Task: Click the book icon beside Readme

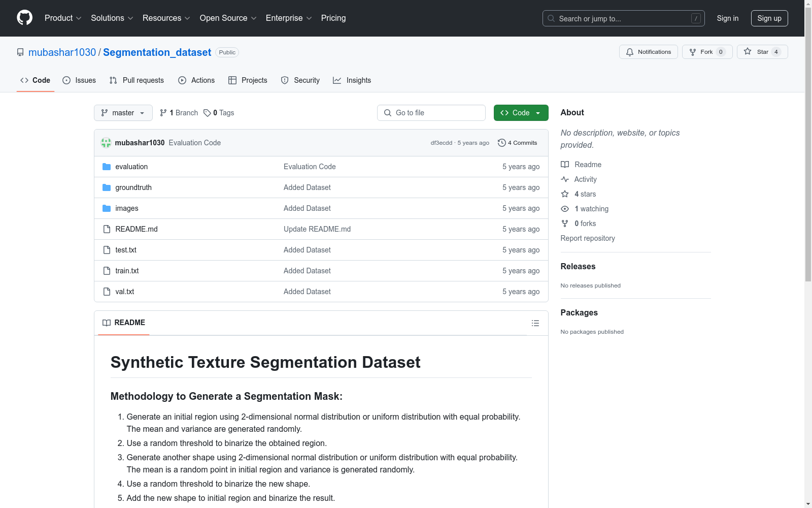Action: coord(565,165)
